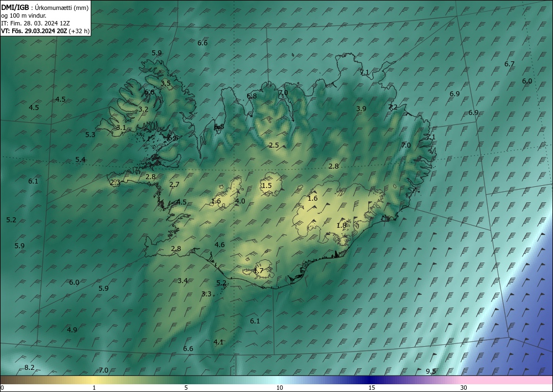Click the 3.5 value in the Westfjords

point(166,83)
